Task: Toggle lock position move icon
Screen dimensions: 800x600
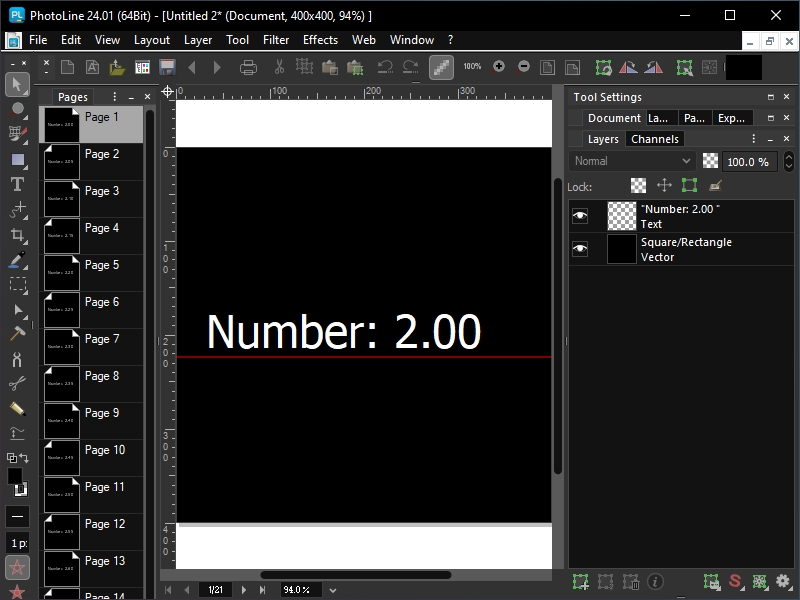Action: pyautogui.click(x=664, y=185)
